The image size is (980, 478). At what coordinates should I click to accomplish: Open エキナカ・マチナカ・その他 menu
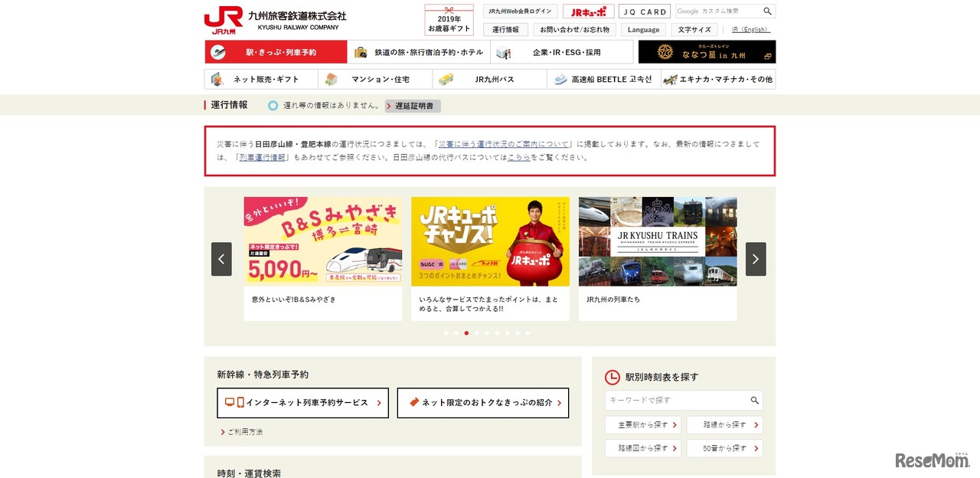[718, 79]
